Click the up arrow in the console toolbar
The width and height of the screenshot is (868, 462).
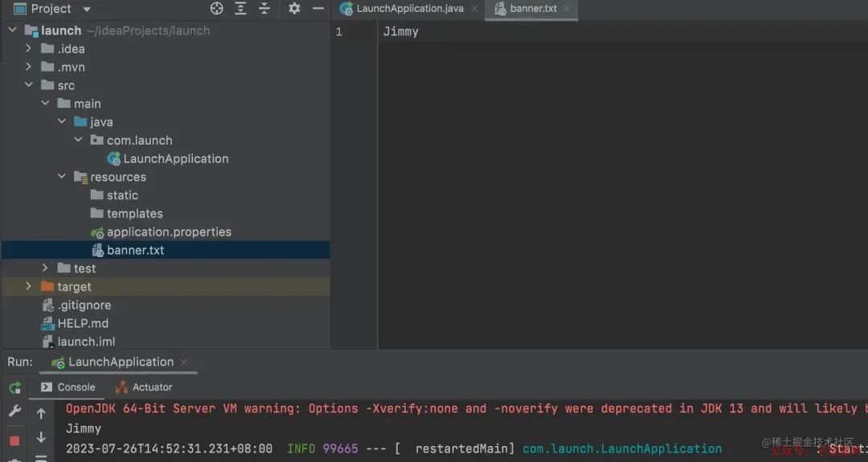[x=41, y=413]
